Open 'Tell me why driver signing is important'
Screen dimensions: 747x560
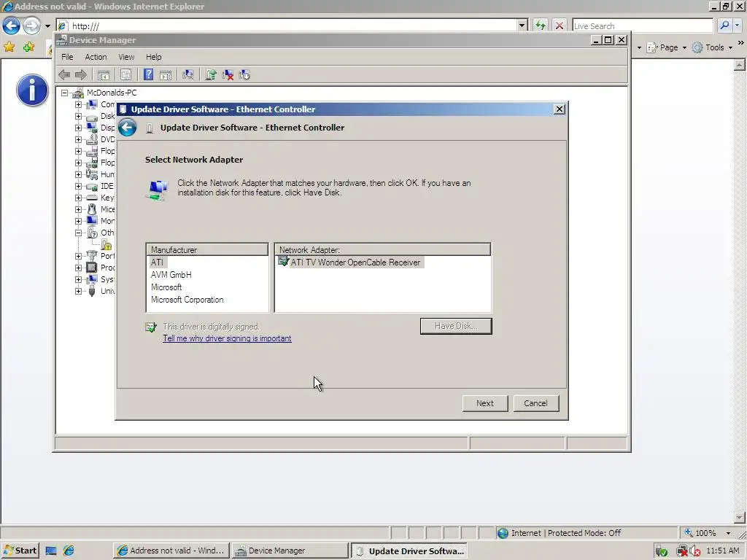(227, 338)
